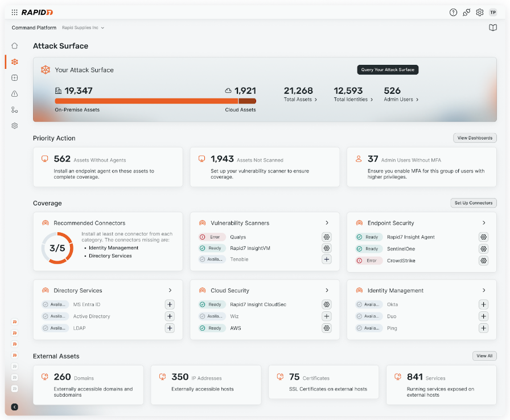The height and width of the screenshot is (420, 510).
Task: Configure the Qualys connector gear
Action: click(x=327, y=237)
